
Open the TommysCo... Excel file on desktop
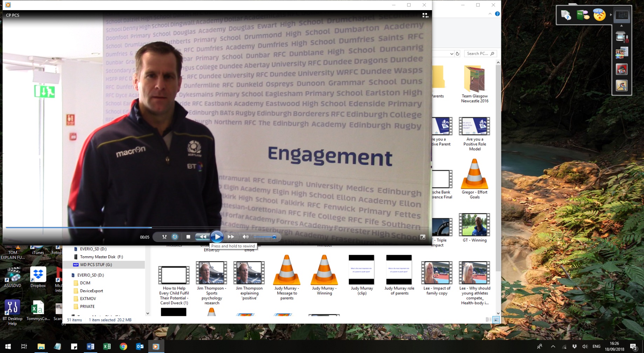[38, 311]
